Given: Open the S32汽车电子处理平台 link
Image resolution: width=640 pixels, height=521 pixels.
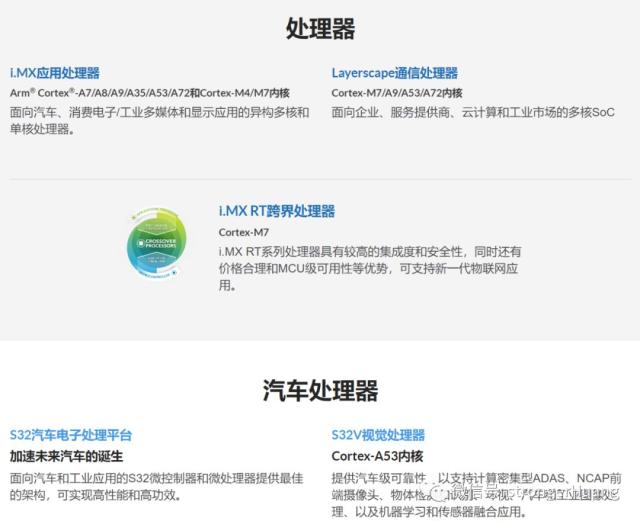Looking at the screenshot, I should [x=71, y=435].
